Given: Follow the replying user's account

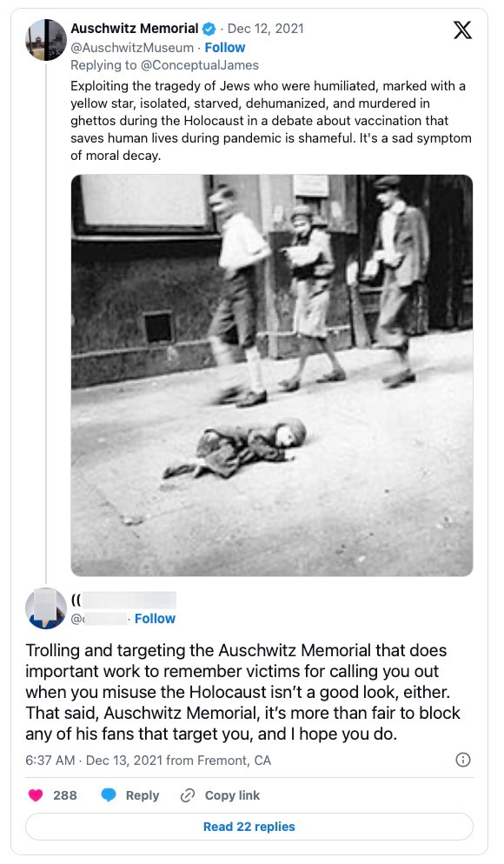Looking at the screenshot, I should (x=155, y=619).
